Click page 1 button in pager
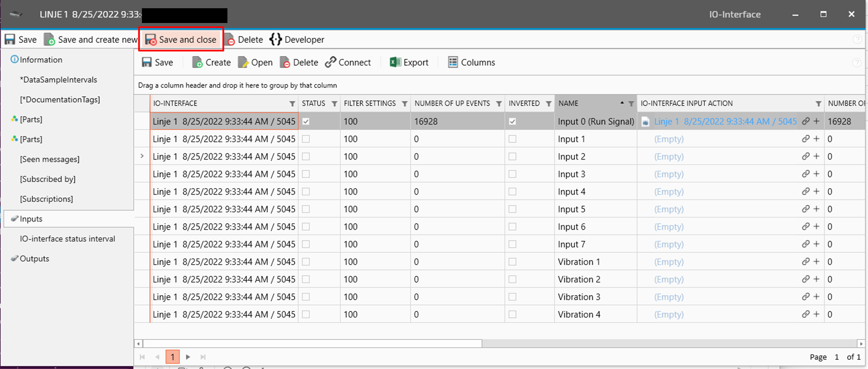Image resolution: width=868 pixels, height=369 pixels. [172, 357]
